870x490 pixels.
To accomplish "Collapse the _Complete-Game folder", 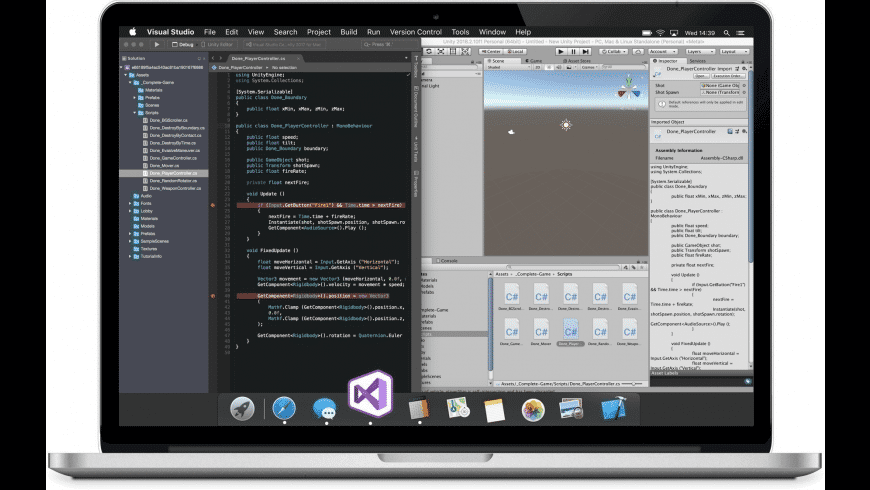I will (x=130, y=82).
